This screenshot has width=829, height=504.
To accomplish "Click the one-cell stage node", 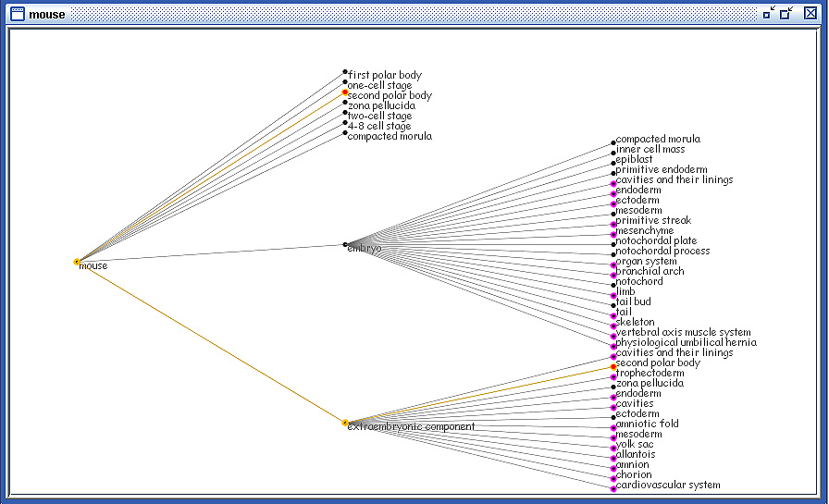I will click(345, 82).
